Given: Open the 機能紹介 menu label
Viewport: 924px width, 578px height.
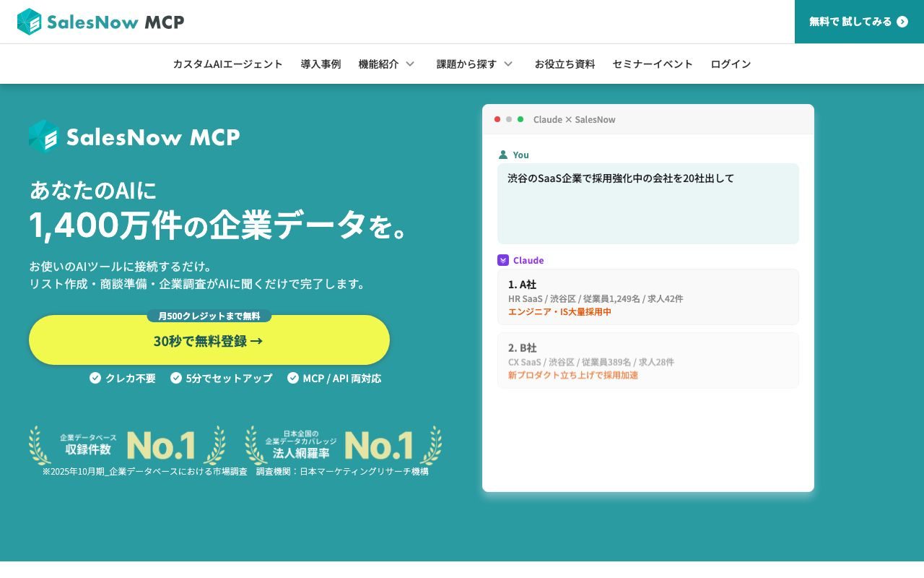Looking at the screenshot, I should click(378, 64).
